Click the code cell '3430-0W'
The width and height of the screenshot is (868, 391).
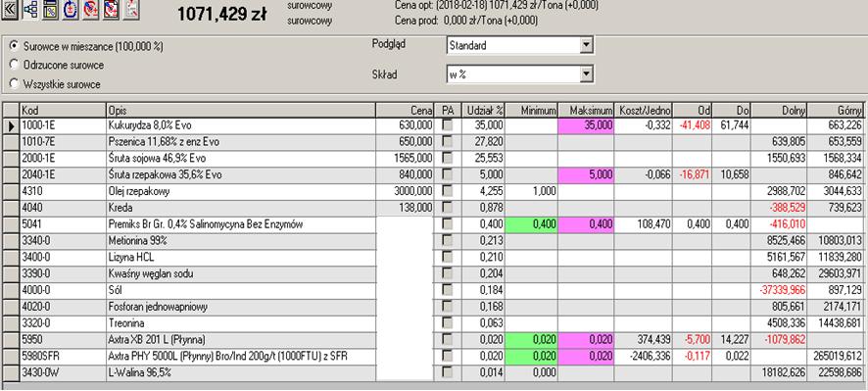[x=63, y=372]
